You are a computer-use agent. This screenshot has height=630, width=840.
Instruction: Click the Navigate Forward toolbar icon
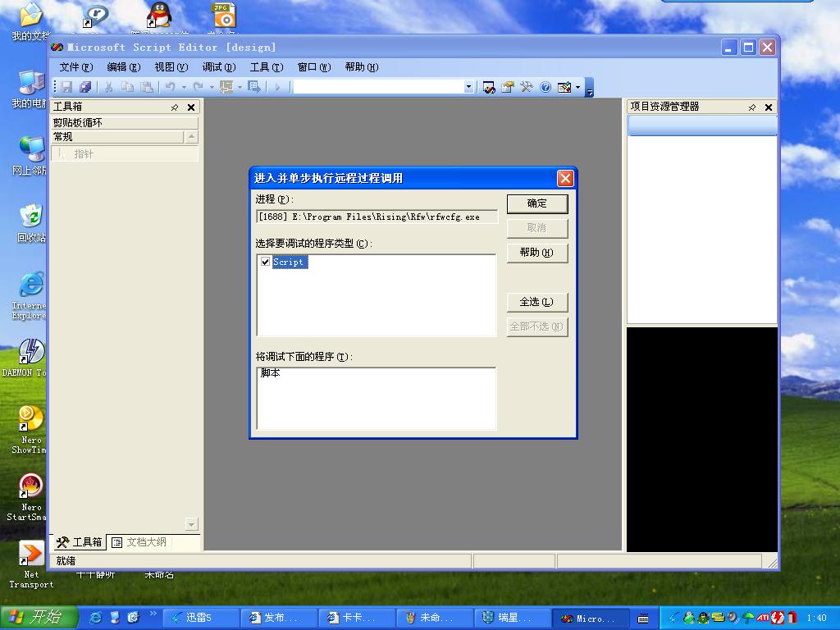pyautogui.click(x=254, y=87)
